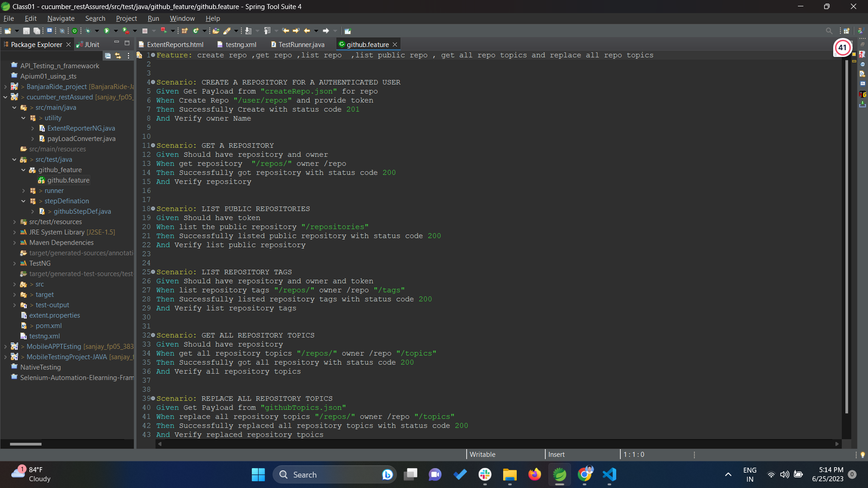The width and height of the screenshot is (868, 488).
Task: Go to Previous Annotation icon
Action: (267, 31)
